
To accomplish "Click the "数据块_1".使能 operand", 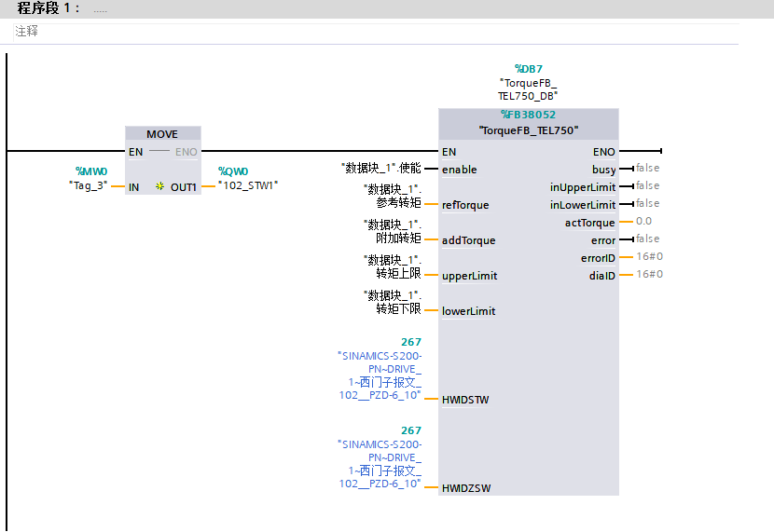I will 382,169.
